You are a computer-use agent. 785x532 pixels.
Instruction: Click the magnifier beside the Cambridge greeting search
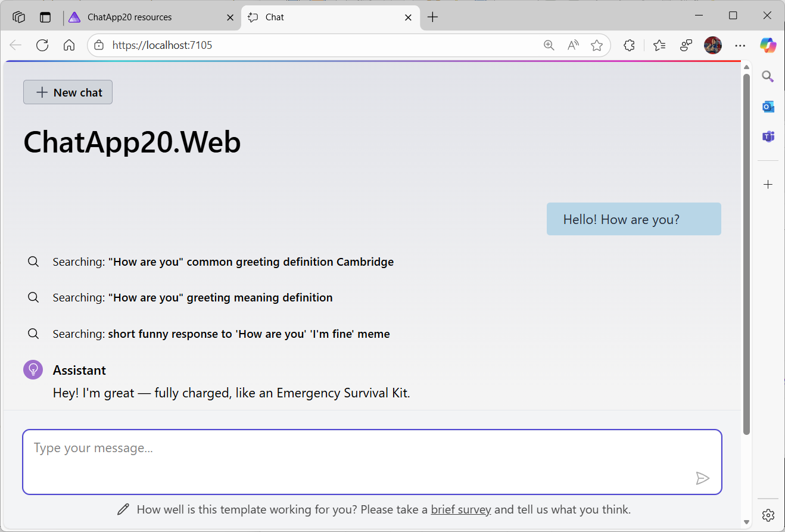pyautogui.click(x=33, y=261)
